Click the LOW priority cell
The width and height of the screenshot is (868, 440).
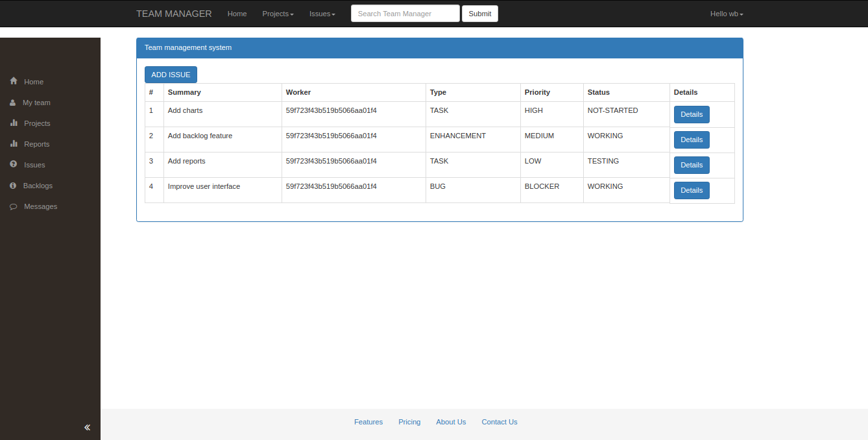pyautogui.click(x=552, y=165)
